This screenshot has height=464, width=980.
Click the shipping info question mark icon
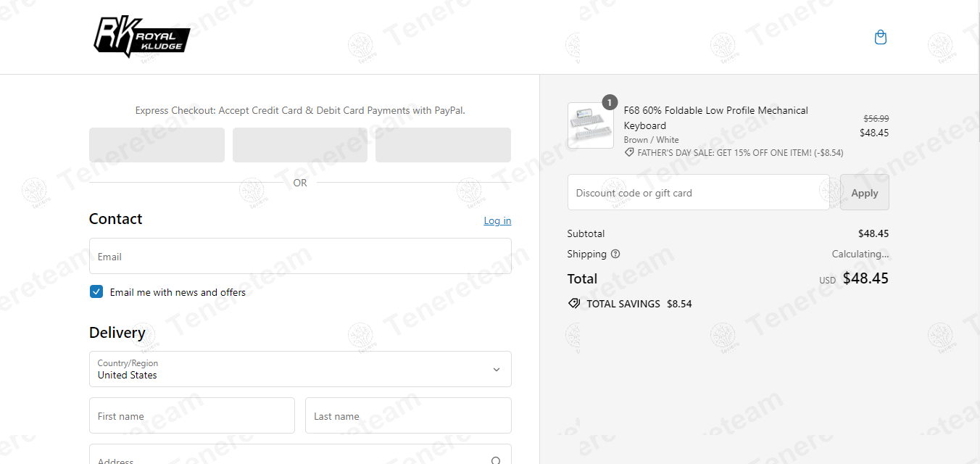coord(615,254)
